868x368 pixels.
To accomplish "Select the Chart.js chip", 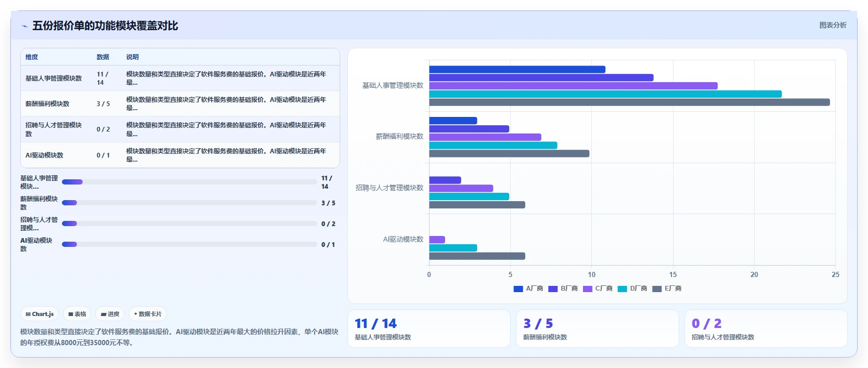I will [40, 314].
